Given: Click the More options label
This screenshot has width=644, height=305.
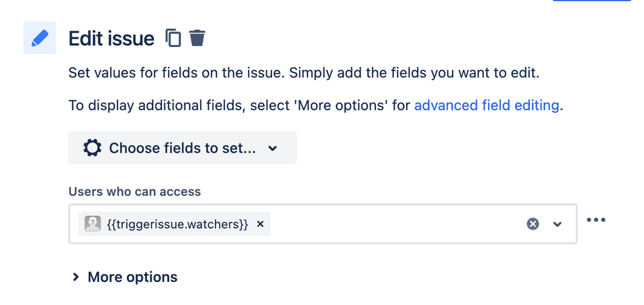Looking at the screenshot, I should pos(133,277).
